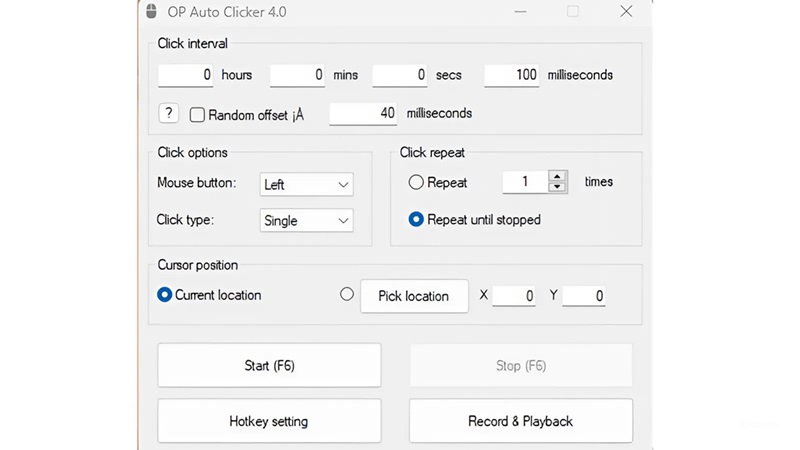Expand the Click type dropdown

click(306, 221)
